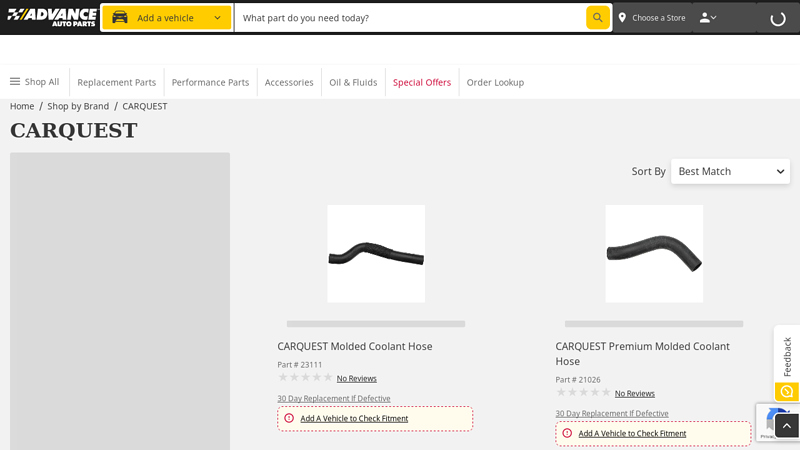Go to Special Offers

tap(422, 82)
